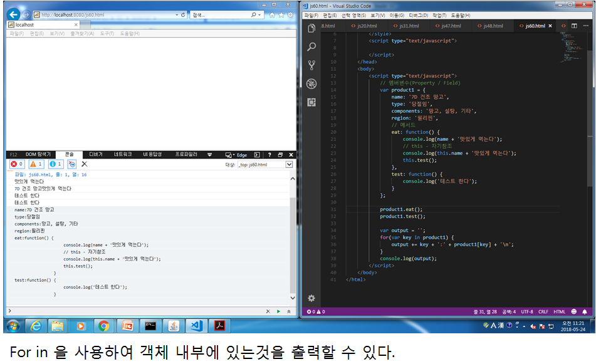Image resolution: width=596 pixels, height=364 pixels.
Task: Click the VS Code feedback smiley icon
Action: click(x=574, y=311)
